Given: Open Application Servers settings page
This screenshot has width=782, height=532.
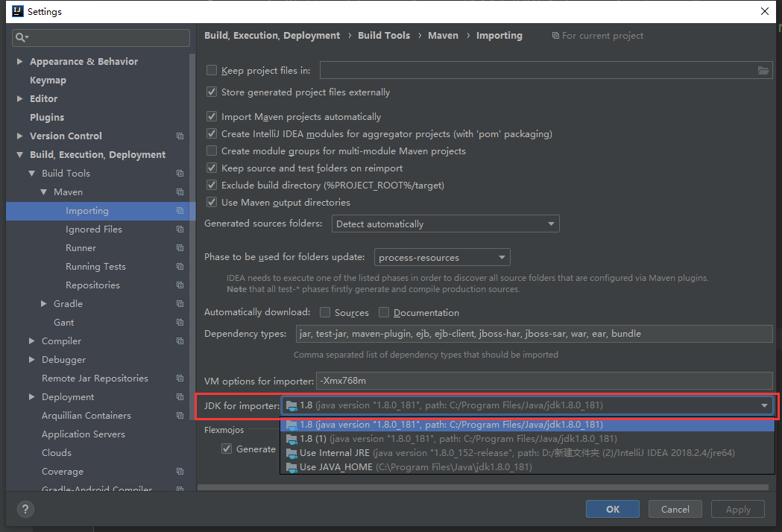Looking at the screenshot, I should point(83,434).
